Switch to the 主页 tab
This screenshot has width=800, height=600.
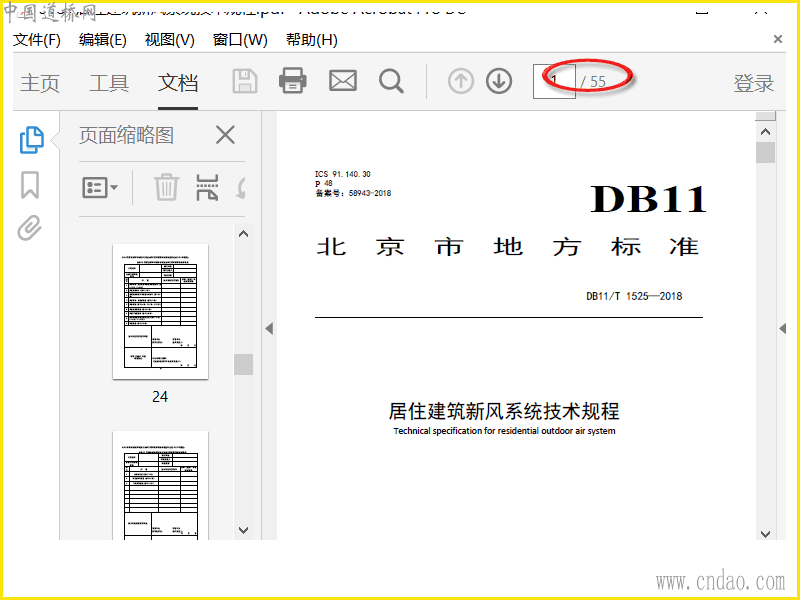40,83
